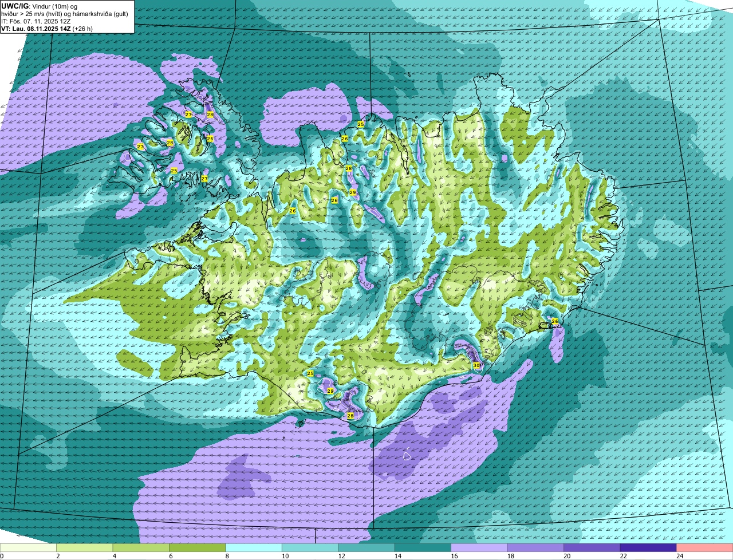
Task: Click the "Vindur (10m) og" header text
Action: (54, 6)
